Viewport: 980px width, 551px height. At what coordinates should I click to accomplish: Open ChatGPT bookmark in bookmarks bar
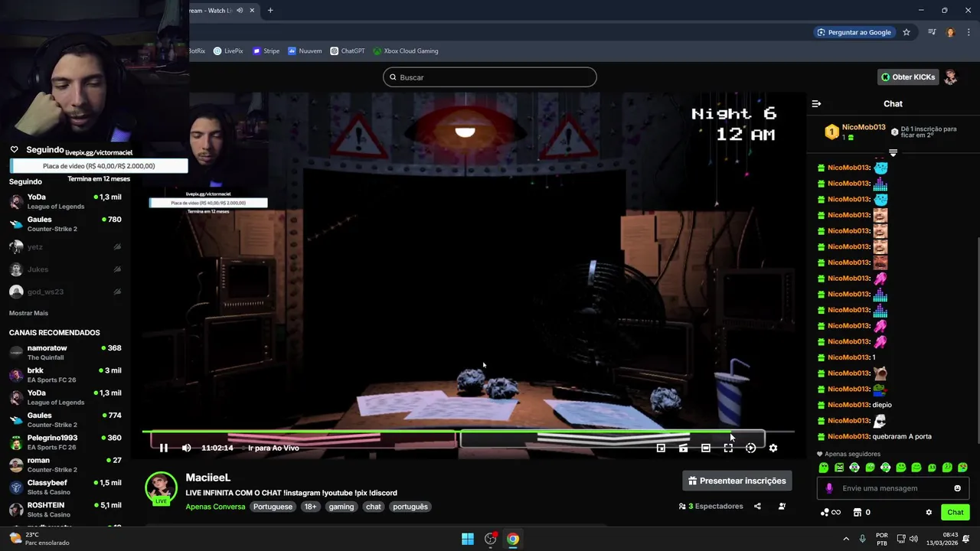[348, 51]
